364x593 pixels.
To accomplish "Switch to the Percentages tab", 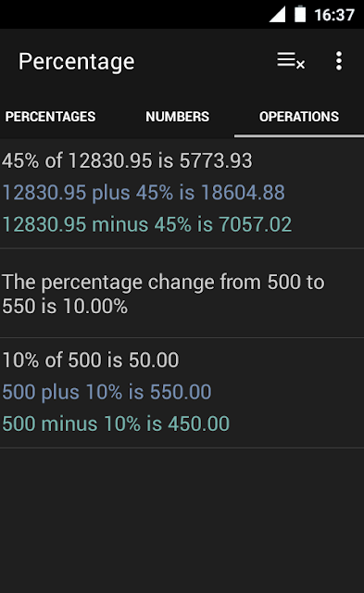I will (50, 117).
